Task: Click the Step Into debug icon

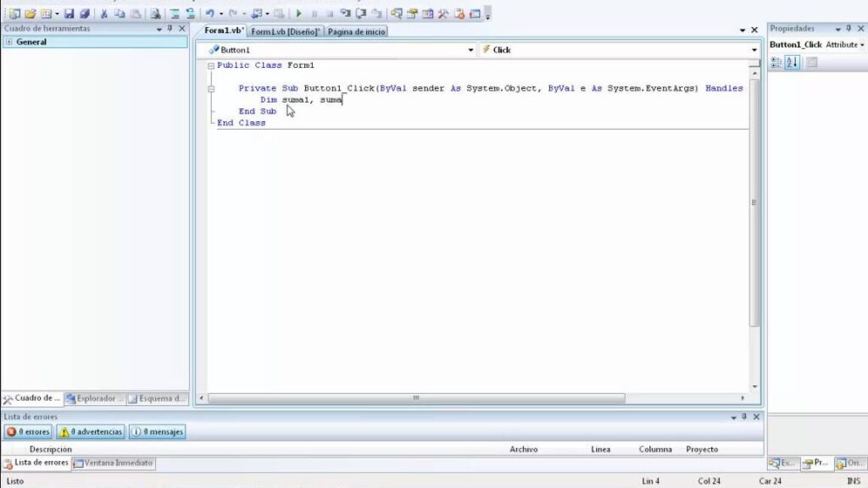Action: [346, 14]
